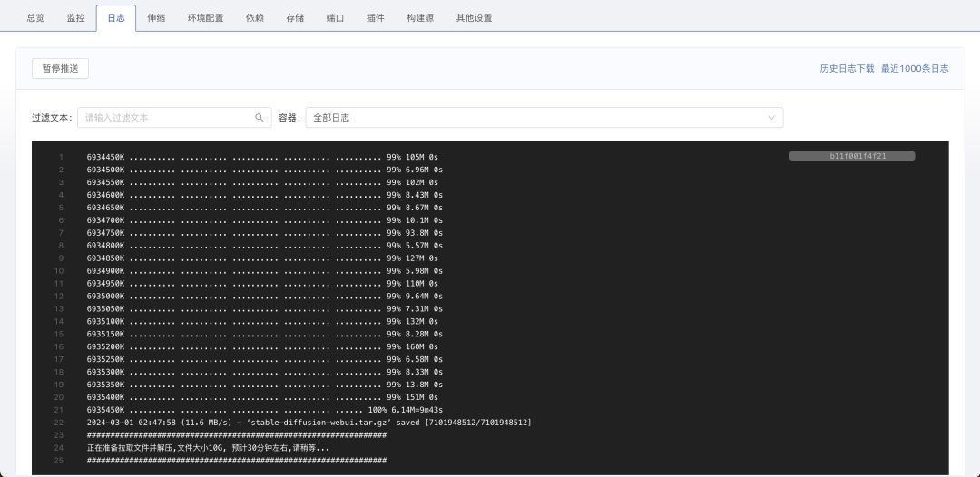Click the b11f001f4f21 container ID badge

852,156
